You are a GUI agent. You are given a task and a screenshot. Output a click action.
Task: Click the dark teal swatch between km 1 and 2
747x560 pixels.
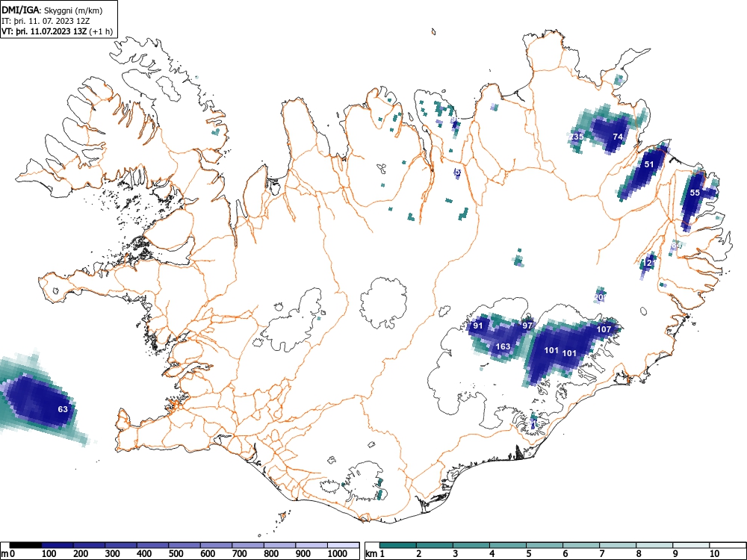pyautogui.click(x=398, y=545)
